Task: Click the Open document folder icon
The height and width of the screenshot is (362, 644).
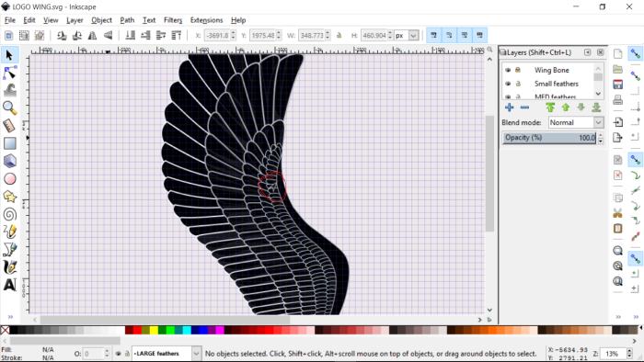Action: coord(617,69)
